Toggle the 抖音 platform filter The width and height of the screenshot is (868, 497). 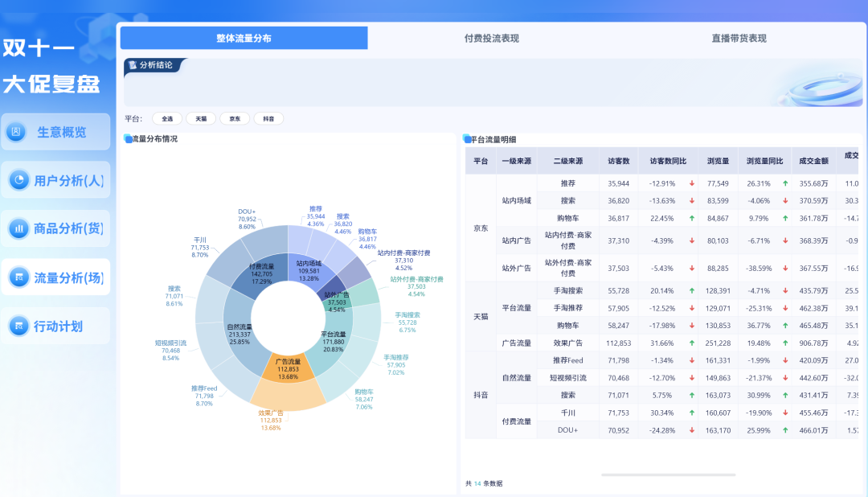tap(268, 118)
